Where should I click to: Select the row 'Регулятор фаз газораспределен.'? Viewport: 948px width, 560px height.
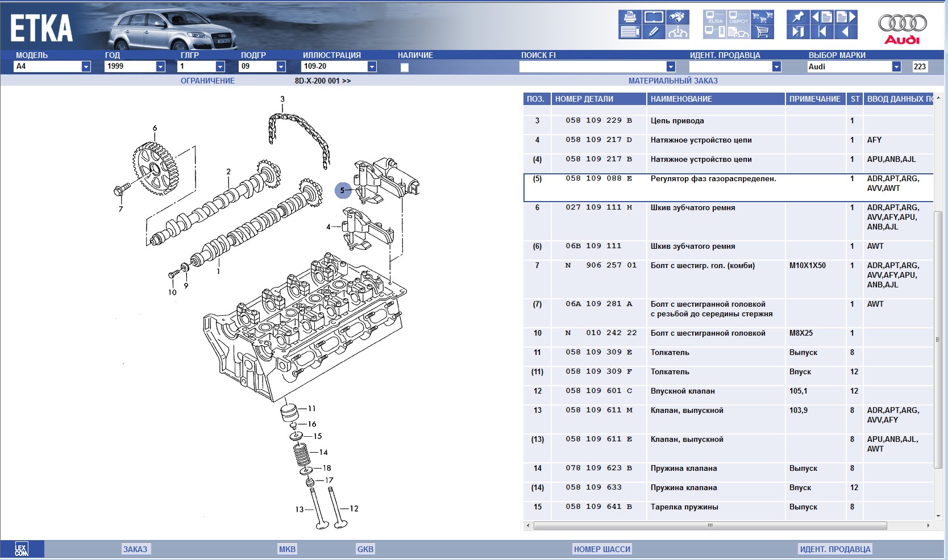(x=728, y=187)
